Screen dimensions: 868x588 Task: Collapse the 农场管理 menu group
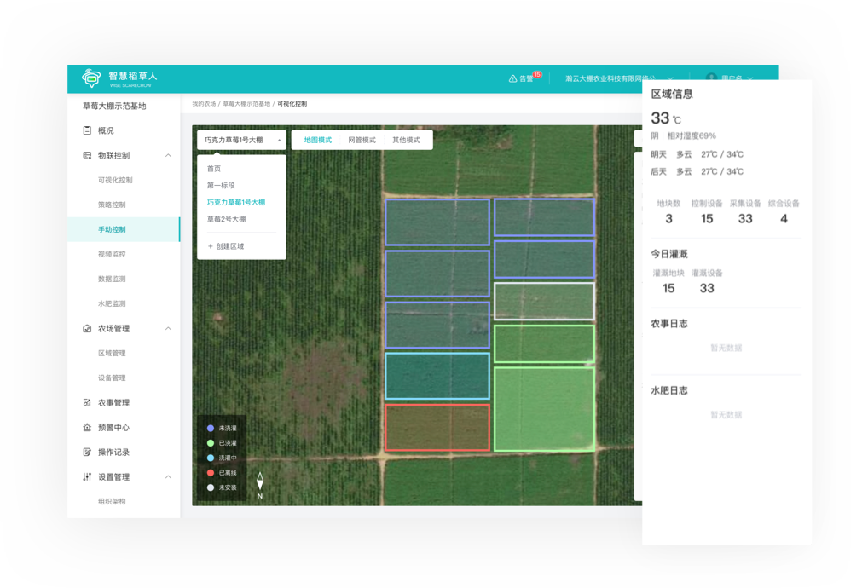168,328
